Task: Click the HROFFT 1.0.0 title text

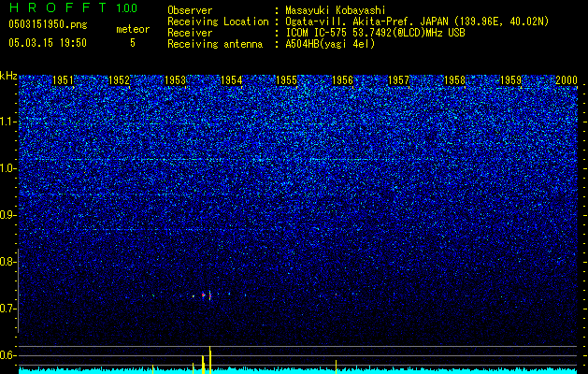Action: 73,7
